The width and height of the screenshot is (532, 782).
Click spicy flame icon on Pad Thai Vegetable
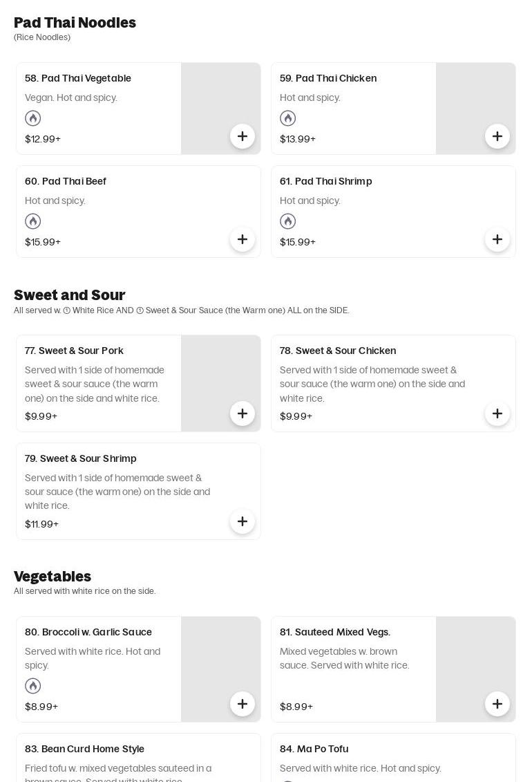point(33,118)
